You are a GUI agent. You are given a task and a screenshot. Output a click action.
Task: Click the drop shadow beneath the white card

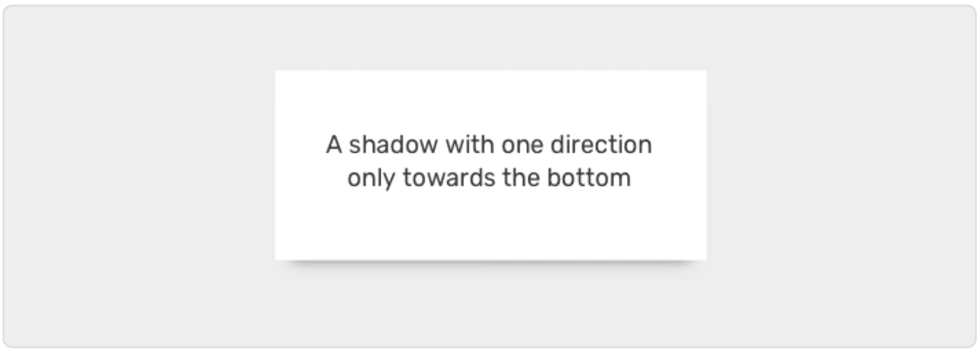pos(491,267)
